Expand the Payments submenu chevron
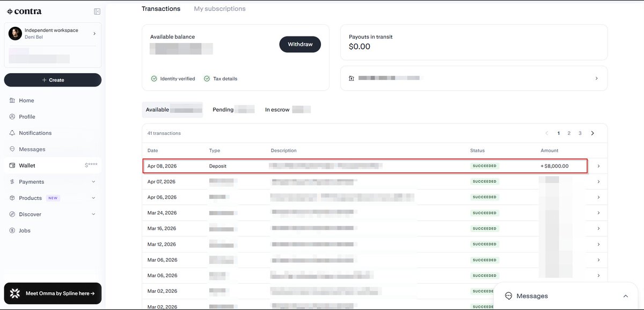Screen dimensions: 644x310 click(x=94, y=182)
